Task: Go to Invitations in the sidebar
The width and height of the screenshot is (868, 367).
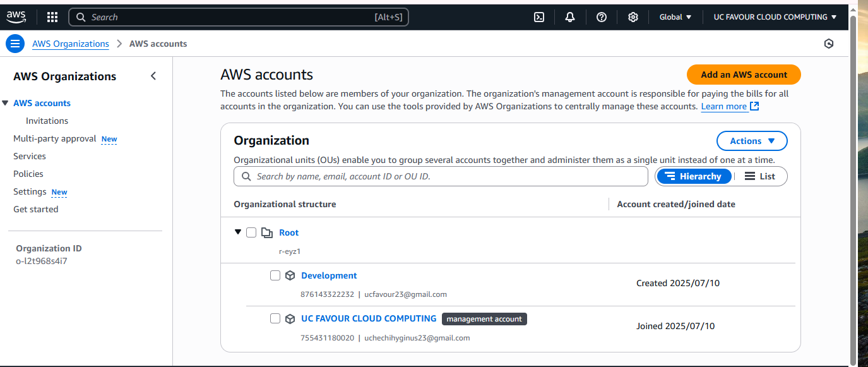Action: [x=47, y=121]
